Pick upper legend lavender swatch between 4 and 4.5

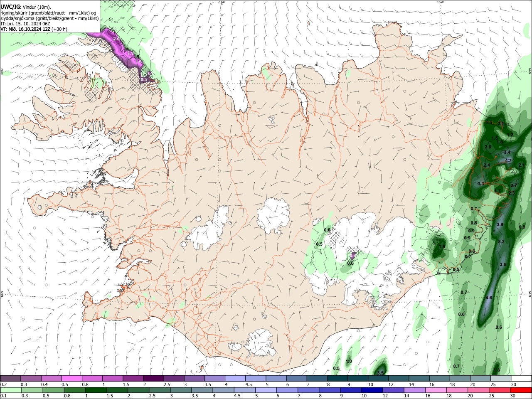[x=235, y=379]
